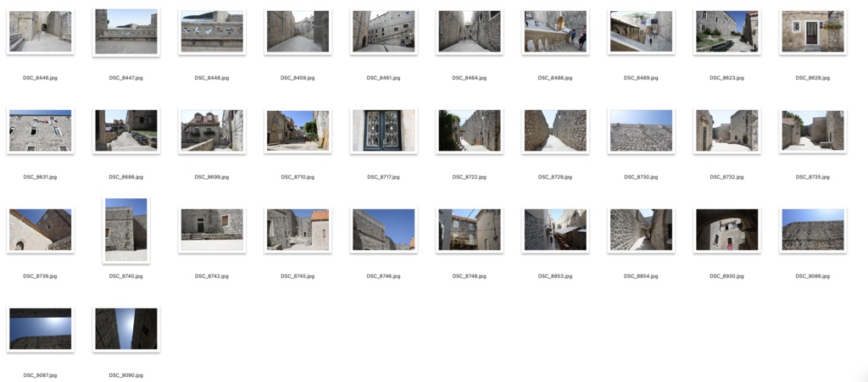The width and height of the screenshot is (868, 382).
Task: Select the DSC_8461.jpg thumbnail
Action: coord(383,31)
